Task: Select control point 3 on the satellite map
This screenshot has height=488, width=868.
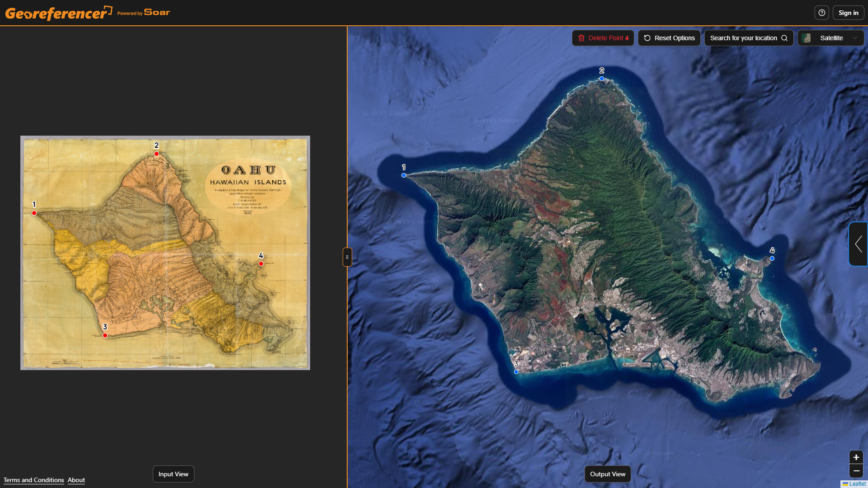Action: coord(516,371)
